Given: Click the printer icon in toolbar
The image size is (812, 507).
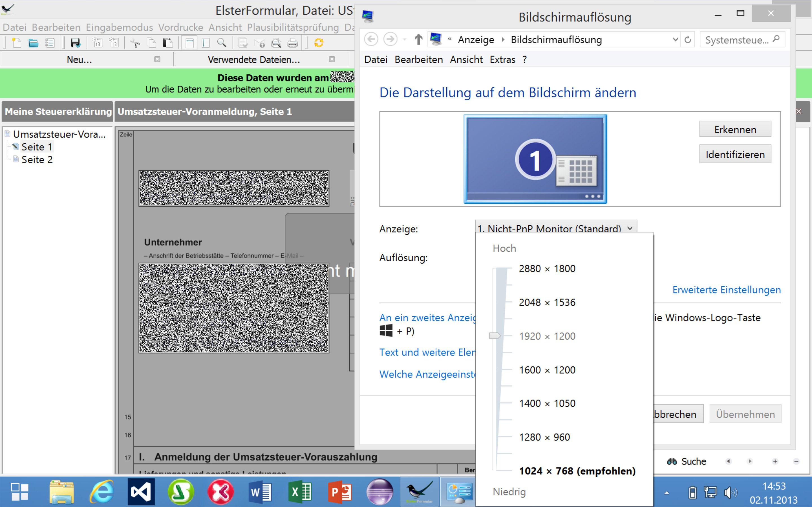Looking at the screenshot, I should [x=292, y=43].
